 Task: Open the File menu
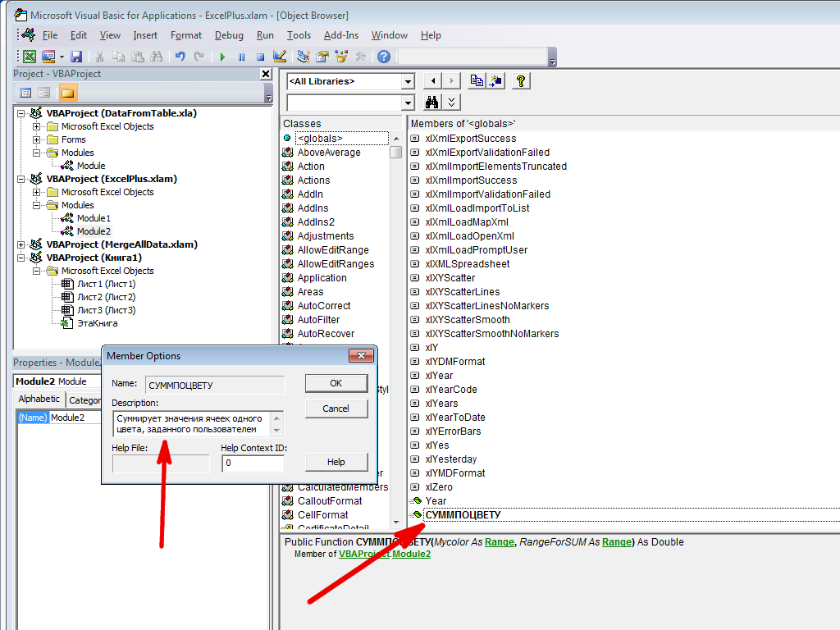click(x=50, y=35)
